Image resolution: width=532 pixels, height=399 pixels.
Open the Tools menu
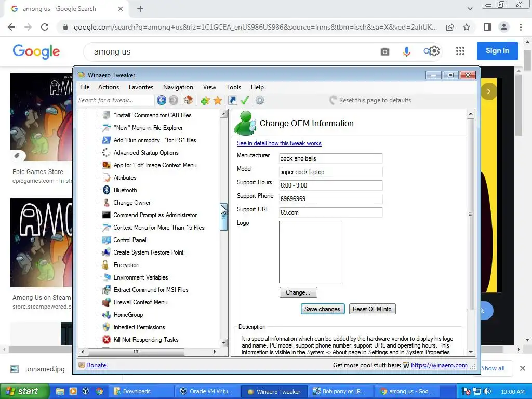coord(233,87)
